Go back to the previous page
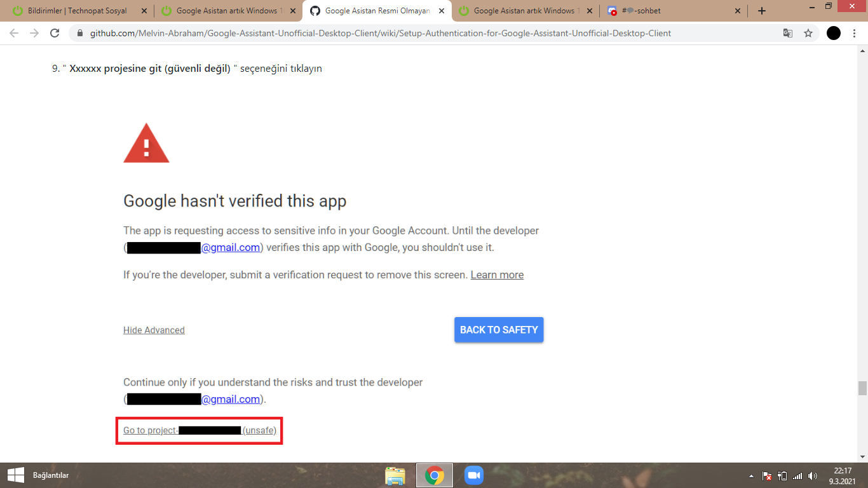This screenshot has height=488, width=868. (14, 33)
